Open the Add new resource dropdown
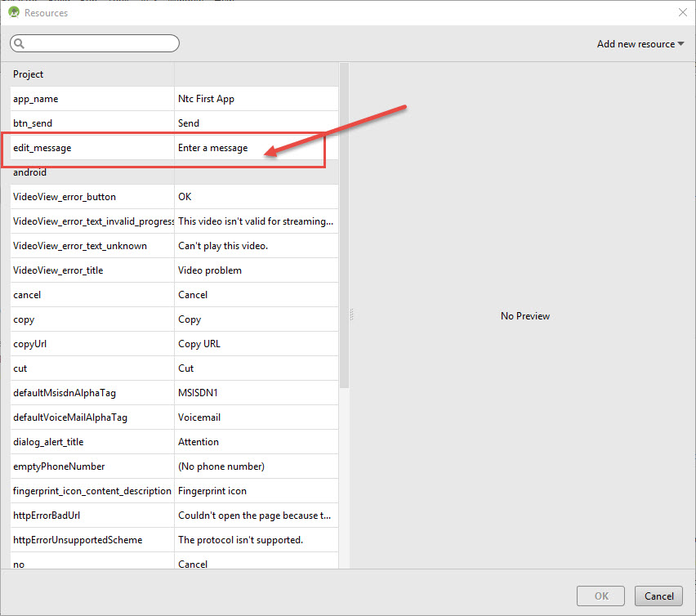 point(640,44)
